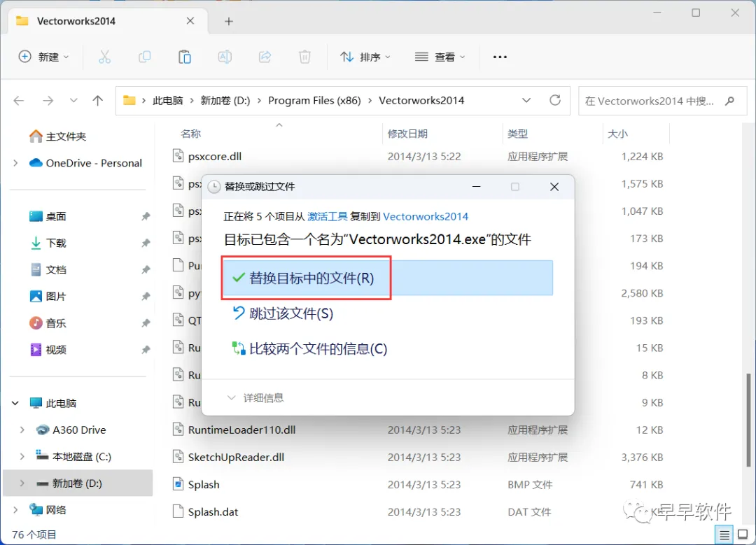Screen dimensions: 756x545
Task: Go back with the left arrow
Action: [x=19, y=100]
